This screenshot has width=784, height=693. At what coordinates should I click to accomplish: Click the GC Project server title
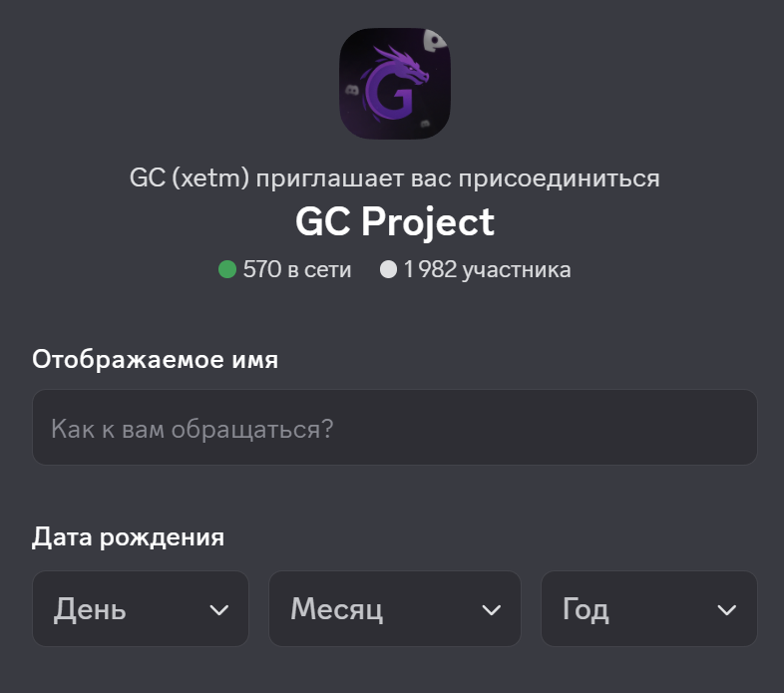(x=394, y=221)
